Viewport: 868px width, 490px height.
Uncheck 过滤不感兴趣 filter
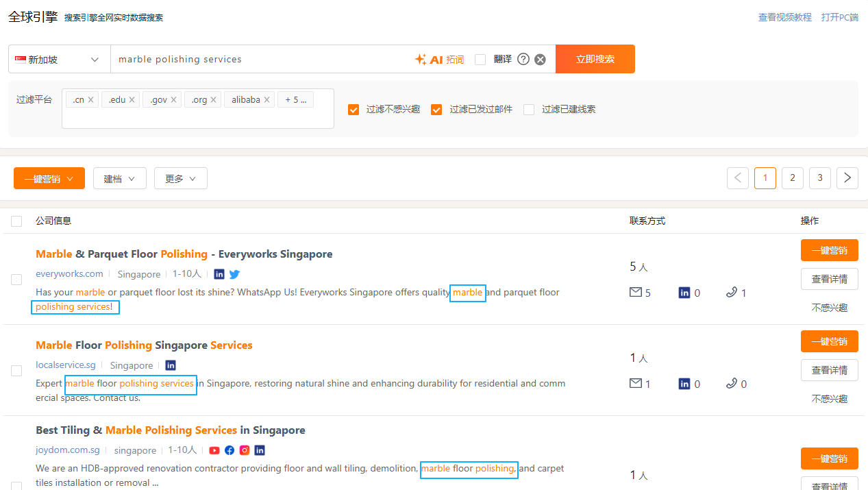click(354, 110)
